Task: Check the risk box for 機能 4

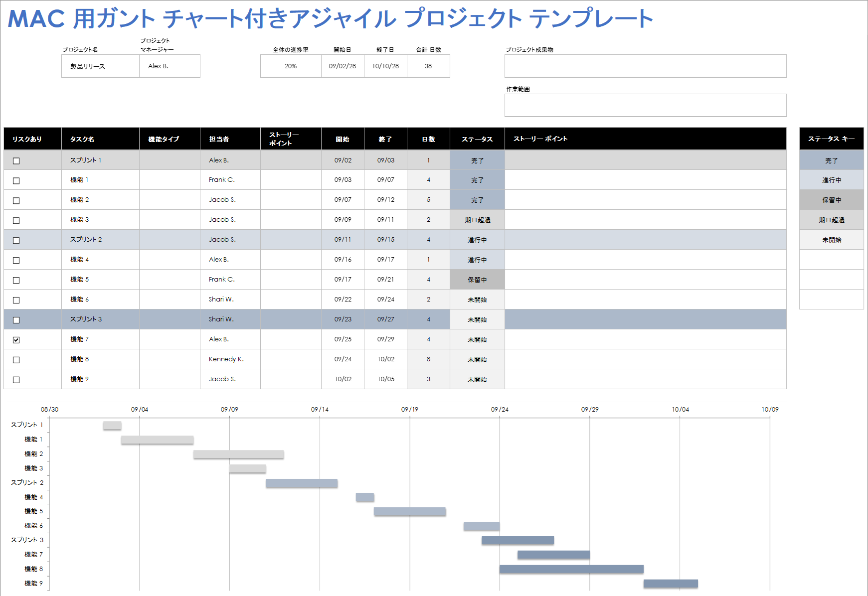Action: (x=16, y=261)
